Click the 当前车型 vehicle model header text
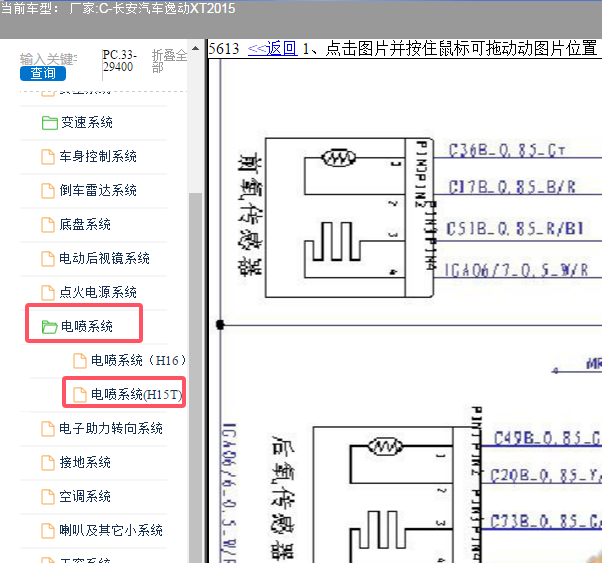This screenshot has width=602, height=563. [118, 8]
